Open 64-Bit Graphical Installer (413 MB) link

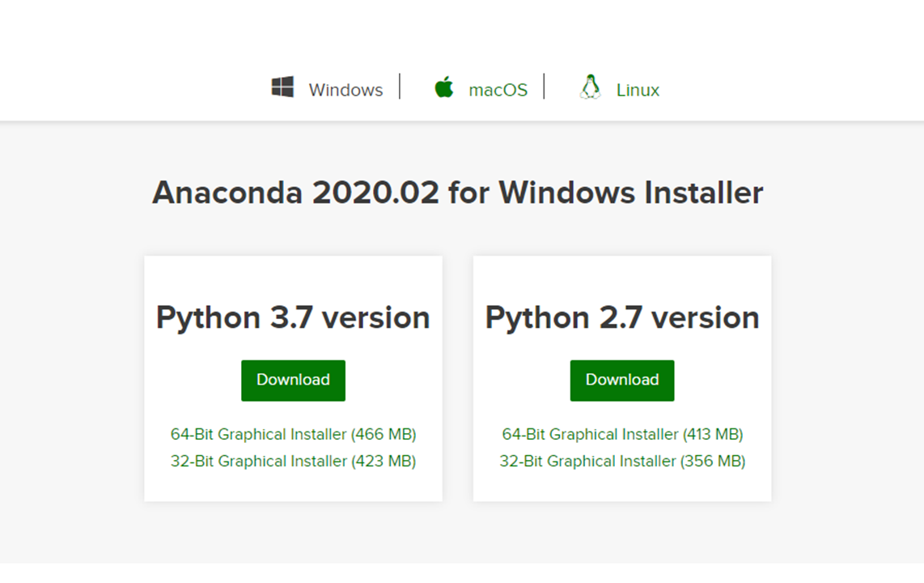[x=622, y=435]
